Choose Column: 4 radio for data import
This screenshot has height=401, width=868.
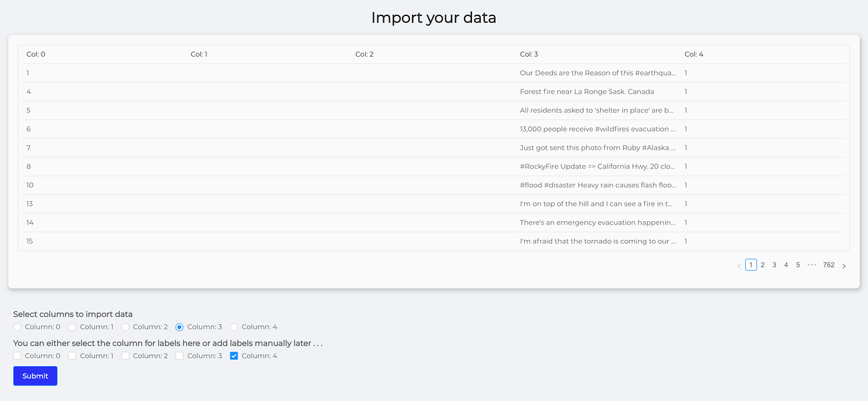pos(234,327)
